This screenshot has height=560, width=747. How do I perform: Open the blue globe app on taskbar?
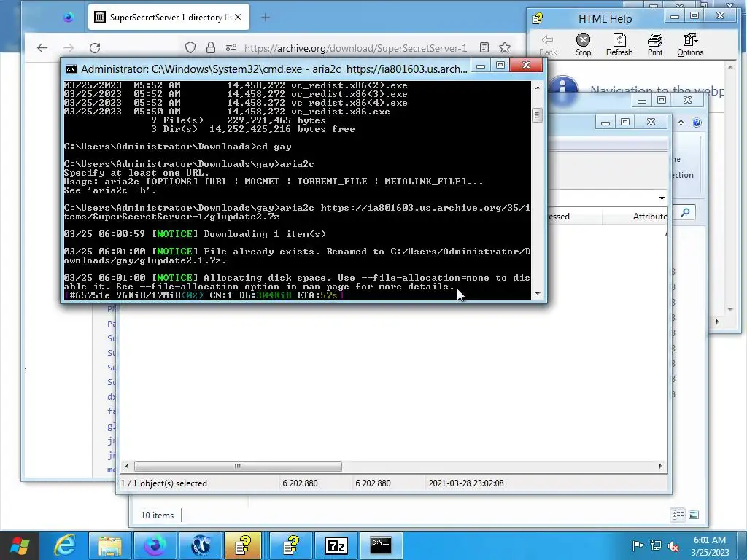click(x=201, y=545)
